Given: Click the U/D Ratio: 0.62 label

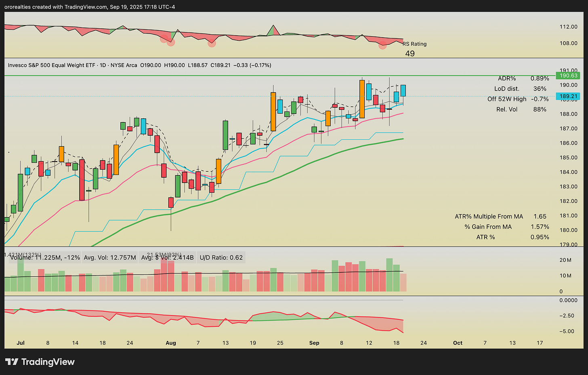Looking at the screenshot, I should pyautogui.click(x=221, y=257).
